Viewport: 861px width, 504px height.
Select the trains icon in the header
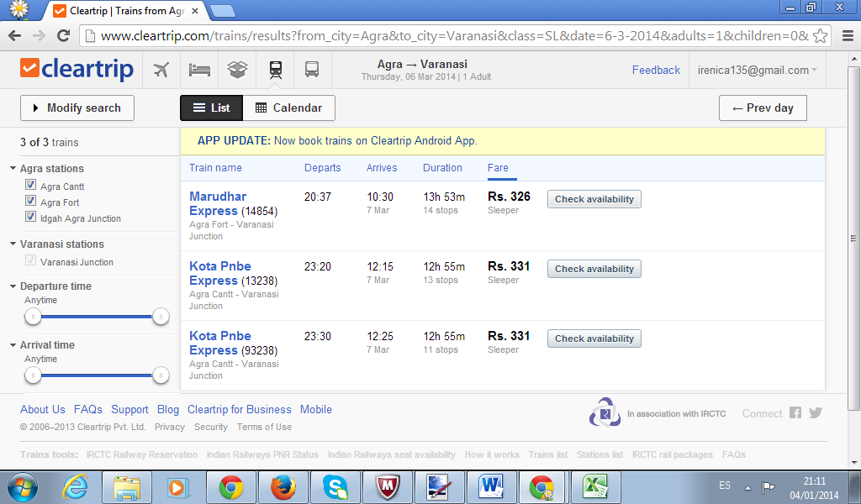(x=276, y=70)
